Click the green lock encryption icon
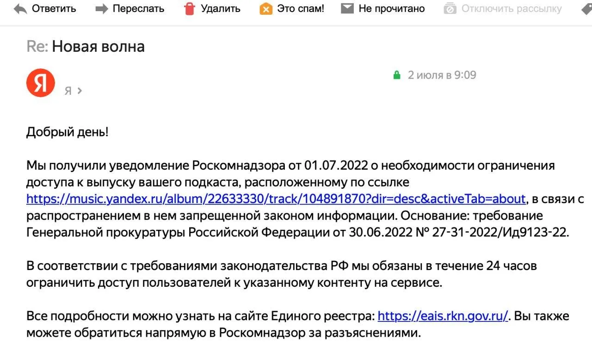592x364 pixels. click(x=396, y=75)
